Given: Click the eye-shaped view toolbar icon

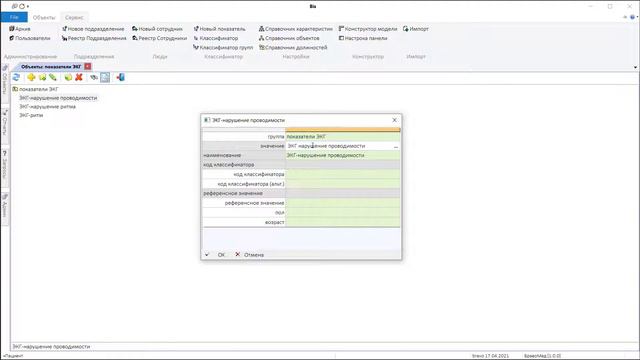Looking at the screenshot, I should (94, 77).
